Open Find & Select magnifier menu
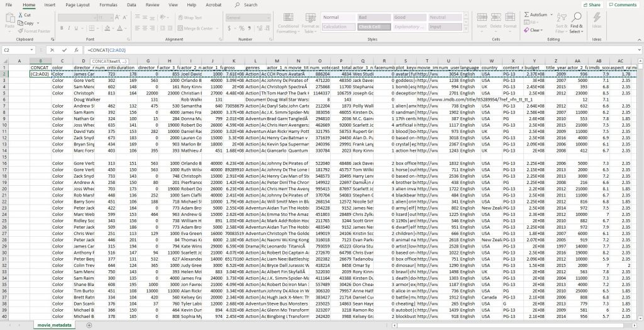This screenshot has height=330, width=644. point(576,23)
